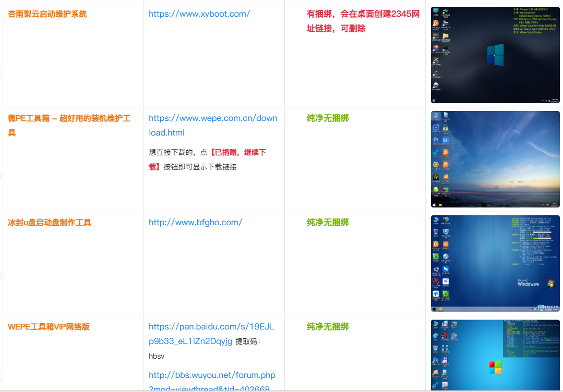Select the 冰封u盘启动盘制作工具 title
563x392 pixels.
pos(50,223)
